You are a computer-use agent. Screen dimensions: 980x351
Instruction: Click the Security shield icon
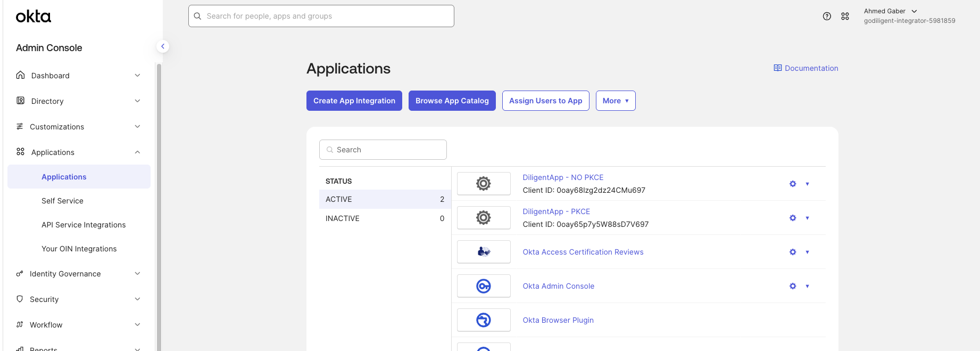(x=20, y=299)
